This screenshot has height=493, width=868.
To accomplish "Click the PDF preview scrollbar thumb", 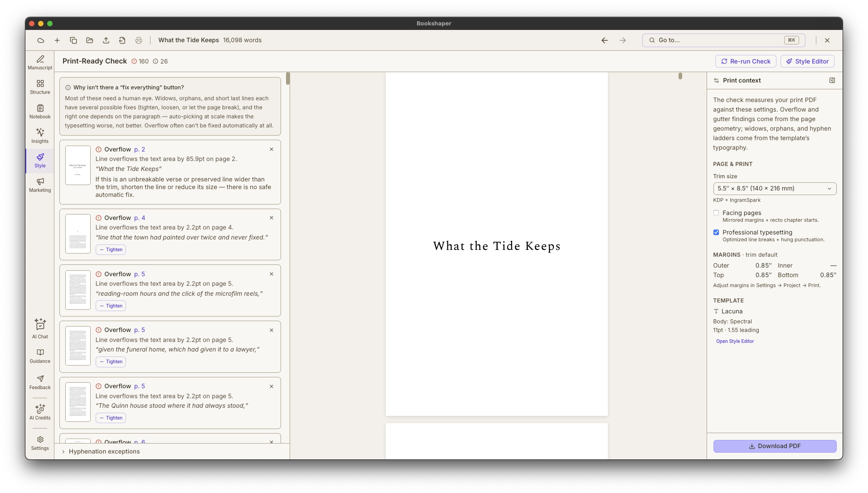I will [x=680, y=76].
